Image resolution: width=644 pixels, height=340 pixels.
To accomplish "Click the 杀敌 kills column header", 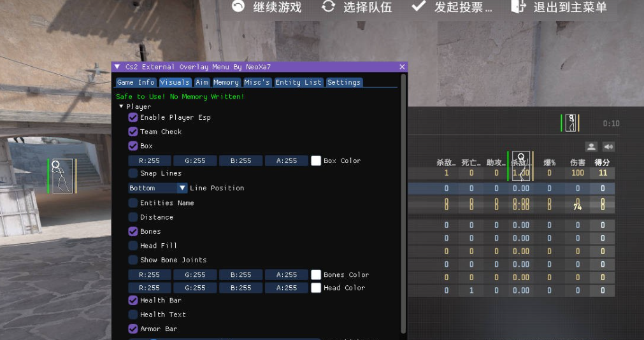I will tap(446, 162).
